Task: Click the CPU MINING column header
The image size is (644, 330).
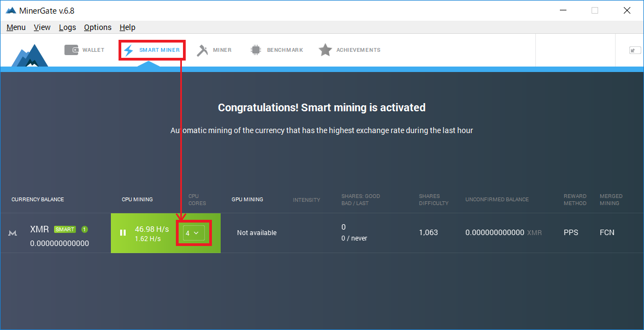Action: tap(137, 200)
